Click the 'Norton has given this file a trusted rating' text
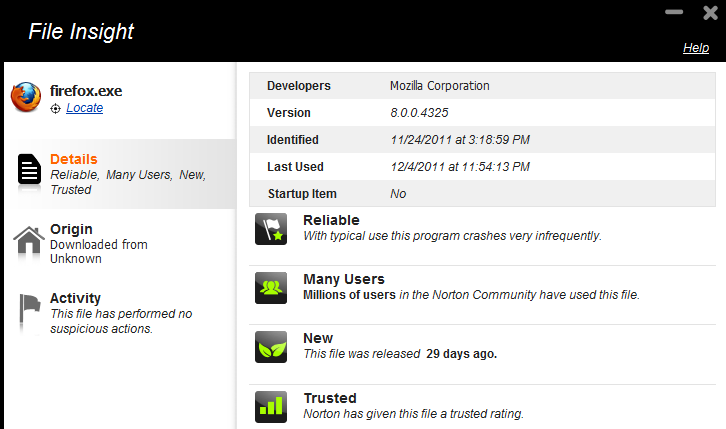Screen dimensions: 726x429 coord(413,414)
